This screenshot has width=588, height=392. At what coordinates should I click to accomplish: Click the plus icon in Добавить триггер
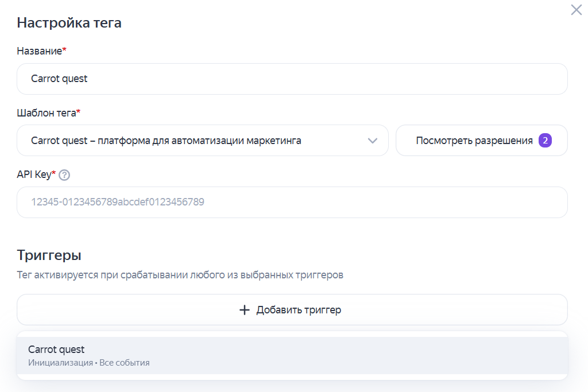[245, 310]
